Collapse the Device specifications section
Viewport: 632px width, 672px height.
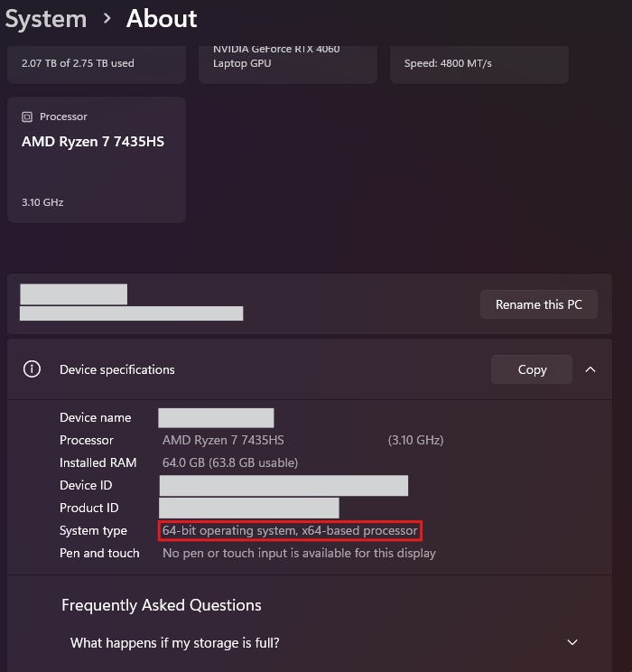[x=590, y=369]
